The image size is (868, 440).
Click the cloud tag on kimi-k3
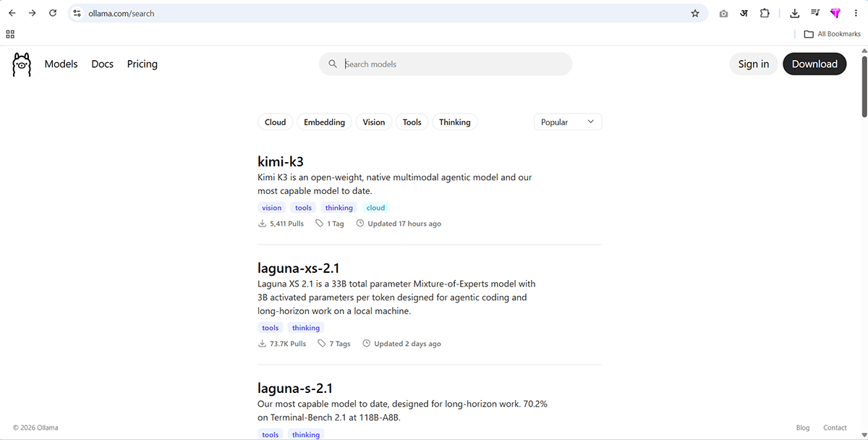[x=375, y=208]
